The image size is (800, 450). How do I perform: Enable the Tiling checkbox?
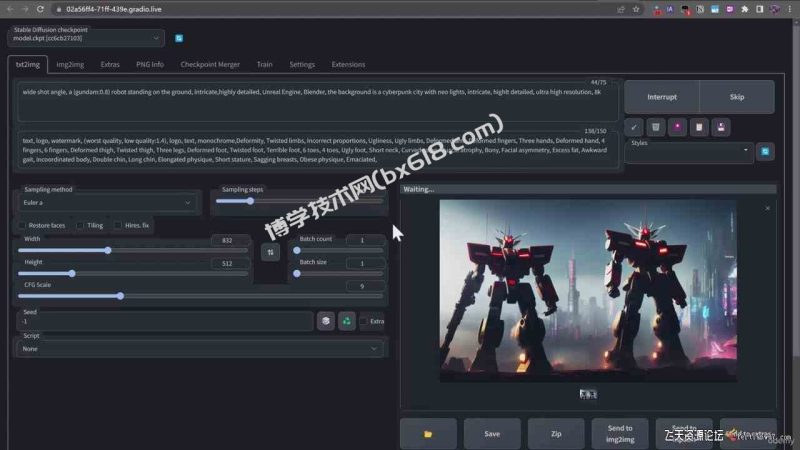pyautogui.click(x=80, y=226)
